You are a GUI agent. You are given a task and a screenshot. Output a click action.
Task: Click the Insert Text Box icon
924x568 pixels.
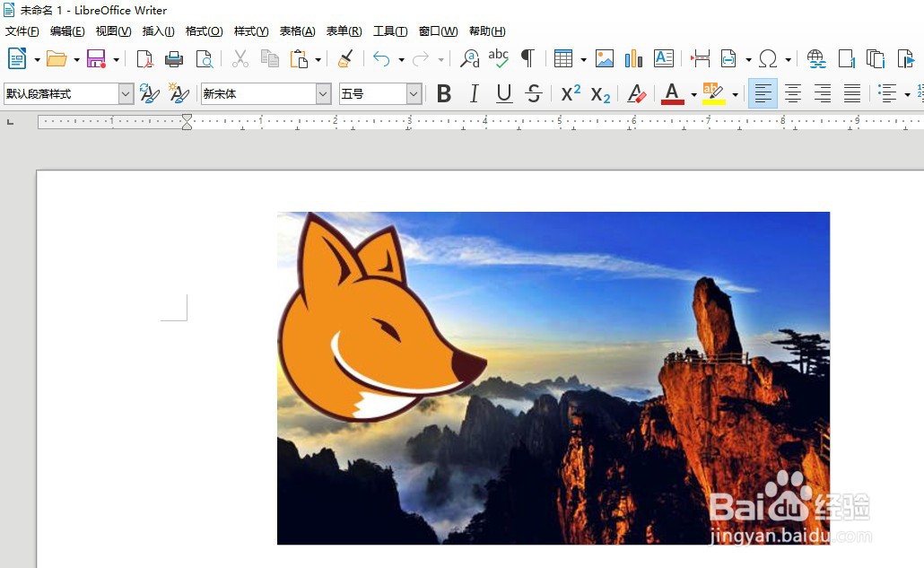tap(664, 58)
